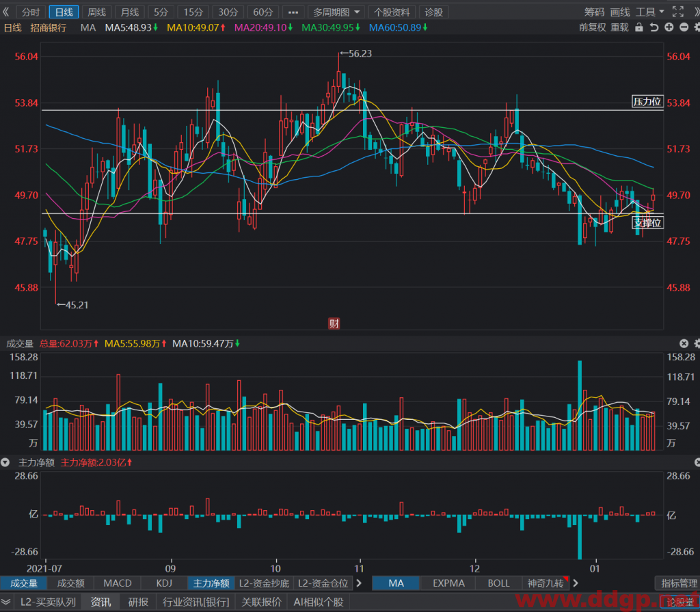The image size is (700, 612).
Task: Select the MA main-chart indicator tab
Action: click(x=396, y=583)
